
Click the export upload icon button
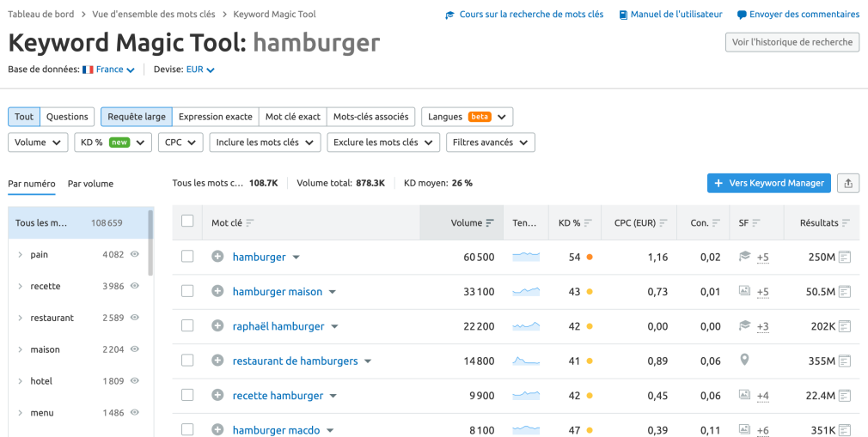(848, 183)
